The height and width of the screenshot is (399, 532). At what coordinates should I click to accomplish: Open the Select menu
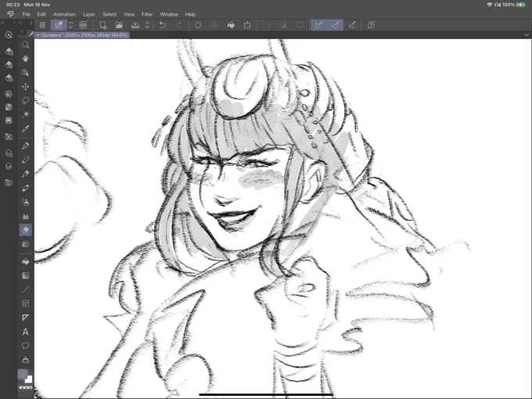[110, 14]
